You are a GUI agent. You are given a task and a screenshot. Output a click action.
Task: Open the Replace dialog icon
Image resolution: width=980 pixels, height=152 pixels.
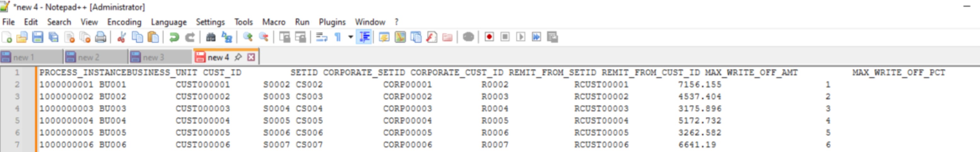coord(227,37)
